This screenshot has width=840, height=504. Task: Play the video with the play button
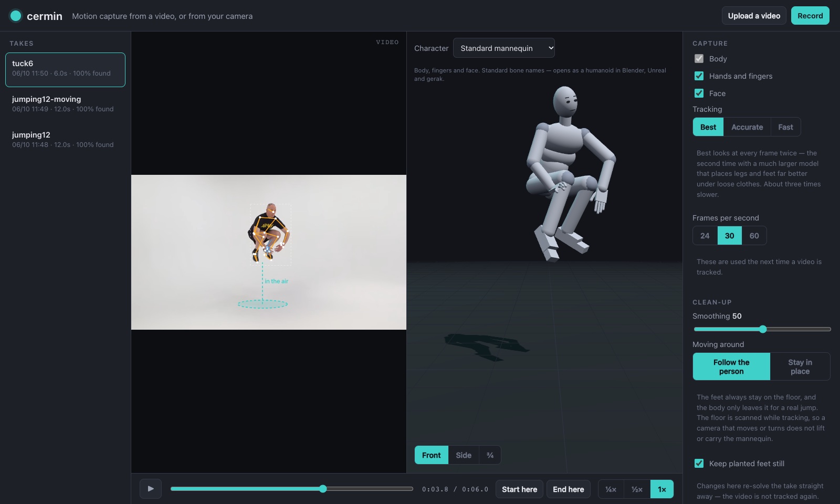151,489
